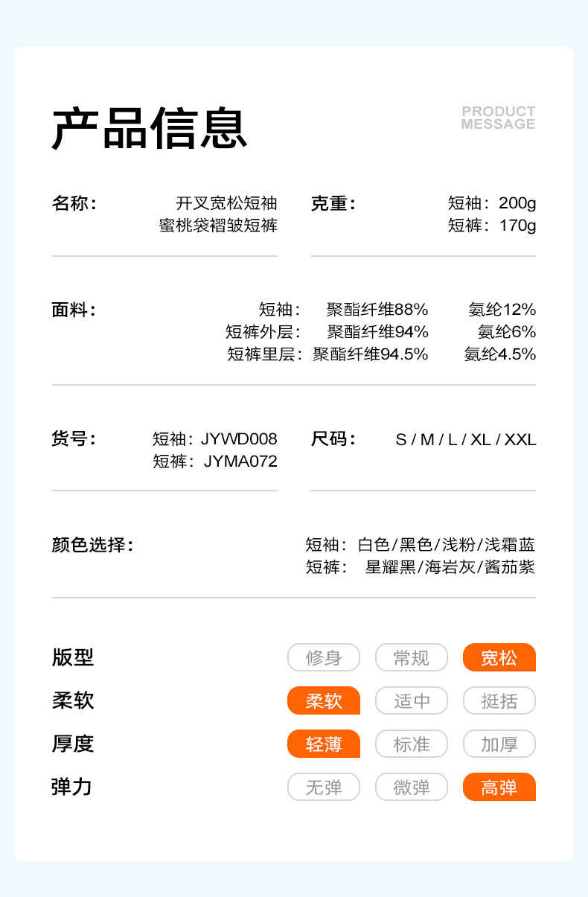Click the product name 开叉宽松短袖
The width and height of the screenshot is (588, 897).
coord(226,203)
